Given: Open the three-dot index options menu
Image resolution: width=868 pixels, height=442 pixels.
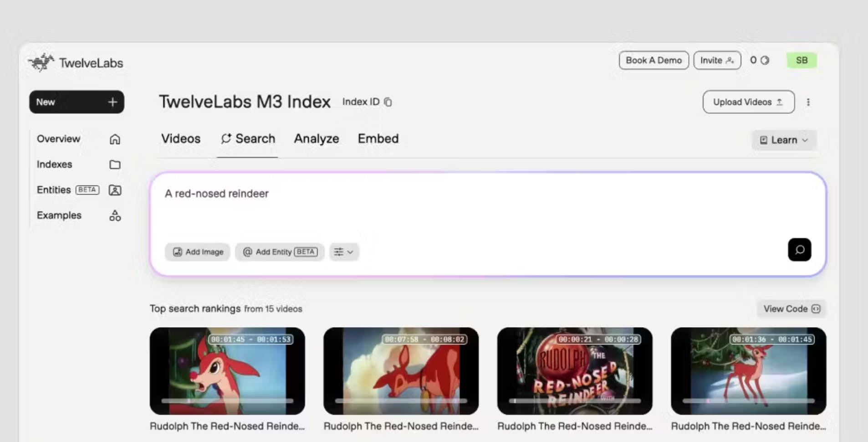Looking at the screenshot, I should (x=808, y=102).
